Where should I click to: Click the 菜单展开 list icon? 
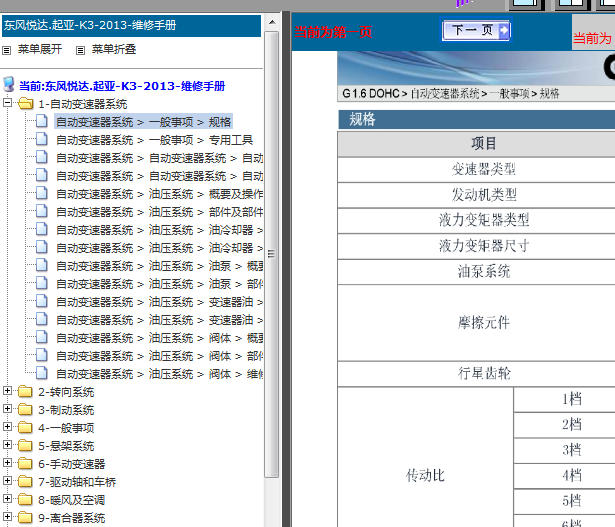(7, 50)
